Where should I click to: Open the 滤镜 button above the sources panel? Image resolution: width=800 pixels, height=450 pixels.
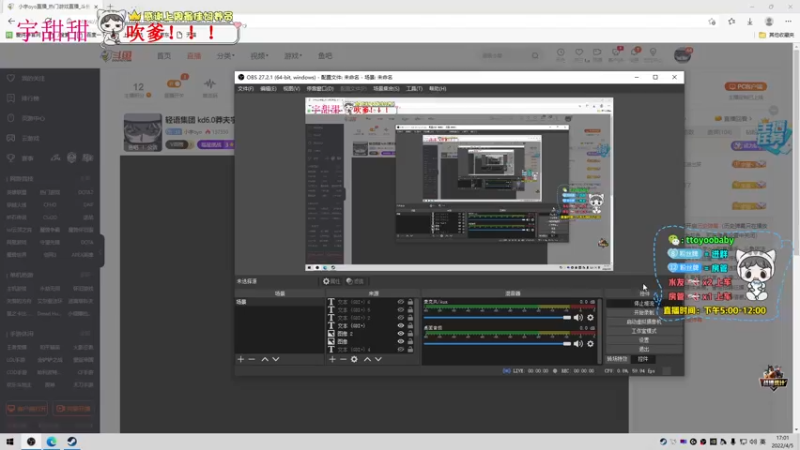click(x=355, y=281)
